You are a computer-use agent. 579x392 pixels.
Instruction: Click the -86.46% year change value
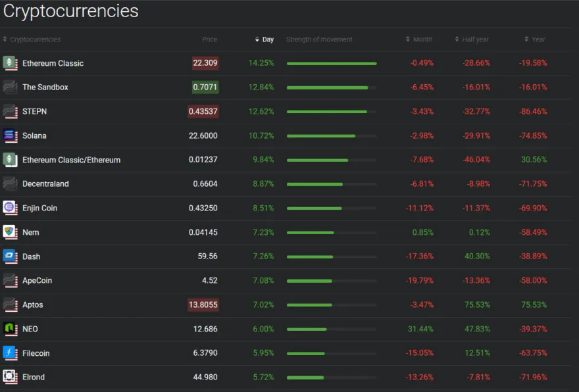pyautogui.click(x=533, y=111)
